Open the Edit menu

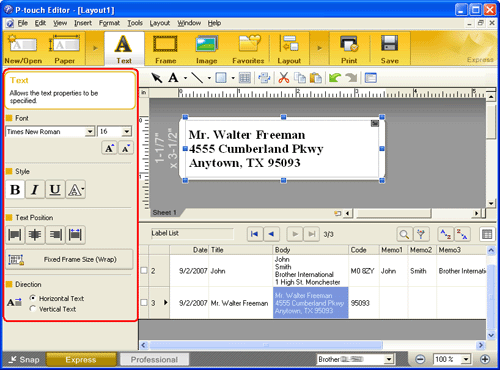(40, 23)
